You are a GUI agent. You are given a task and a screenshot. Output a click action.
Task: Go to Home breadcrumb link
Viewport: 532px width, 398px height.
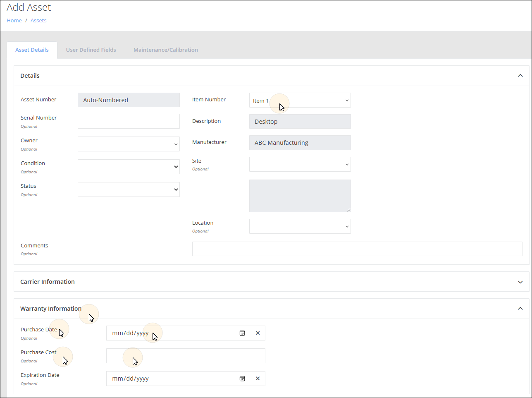click(14, 20)
